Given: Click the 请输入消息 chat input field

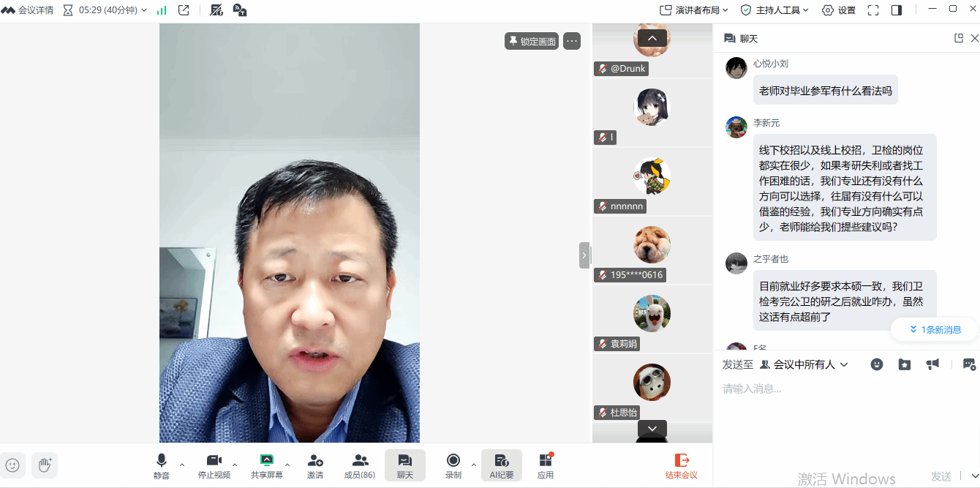Looking at the screenshot, I should pos(841,410).
